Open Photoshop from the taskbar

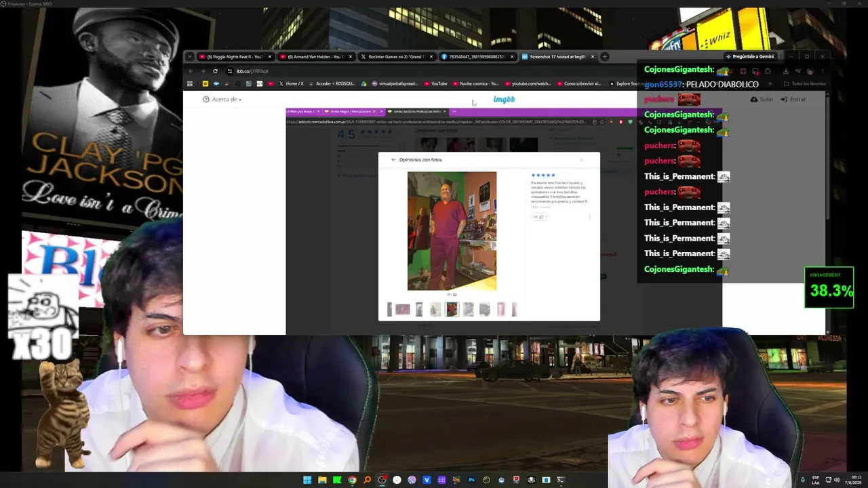tap(471, 480)
